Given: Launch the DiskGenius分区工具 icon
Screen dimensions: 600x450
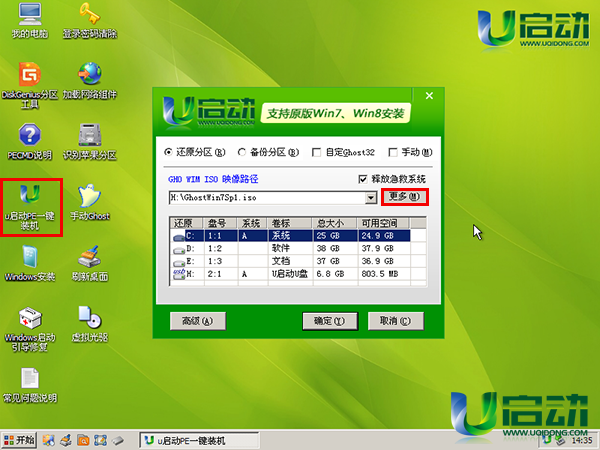Looking at the screenshot, I should click(x=30, y=85).
